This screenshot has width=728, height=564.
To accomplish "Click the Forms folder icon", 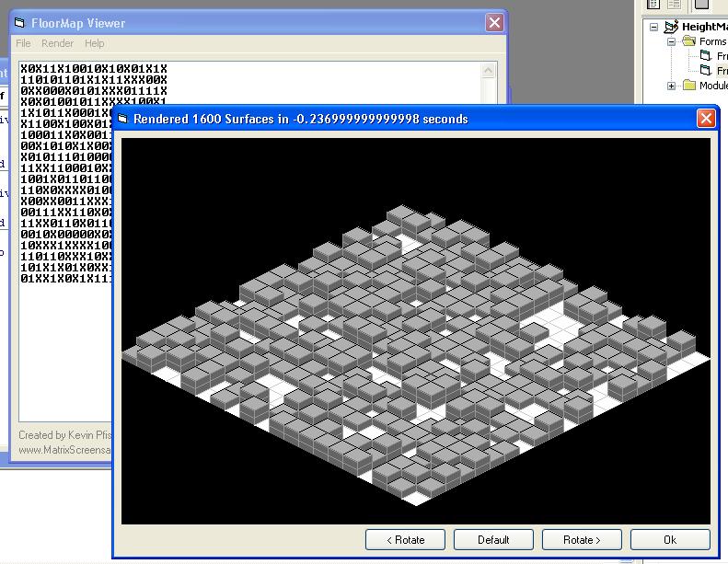I will [x=688, y=41].
